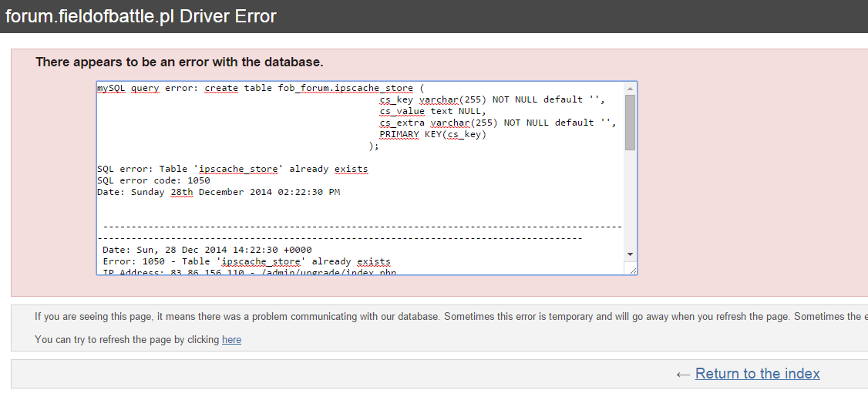Viewport: 868px width, 397px height.
Task: Click the 'Date: Sunday 28th December 2014' line
Action: pos(218,192)
